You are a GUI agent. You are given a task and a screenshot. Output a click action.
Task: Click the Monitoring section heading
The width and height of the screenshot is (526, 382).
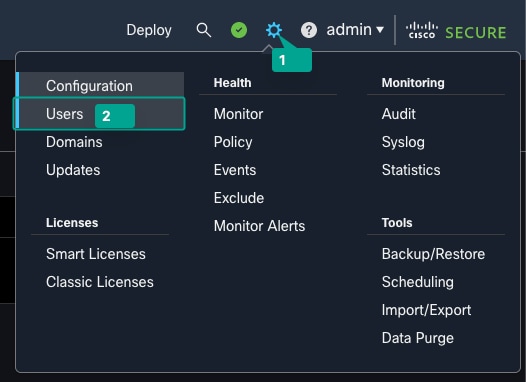click(x=413, y=83)
